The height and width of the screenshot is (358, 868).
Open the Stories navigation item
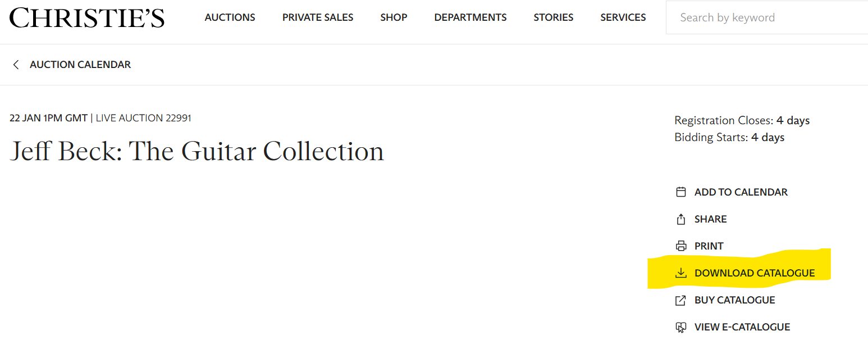(x=554, y=17)
